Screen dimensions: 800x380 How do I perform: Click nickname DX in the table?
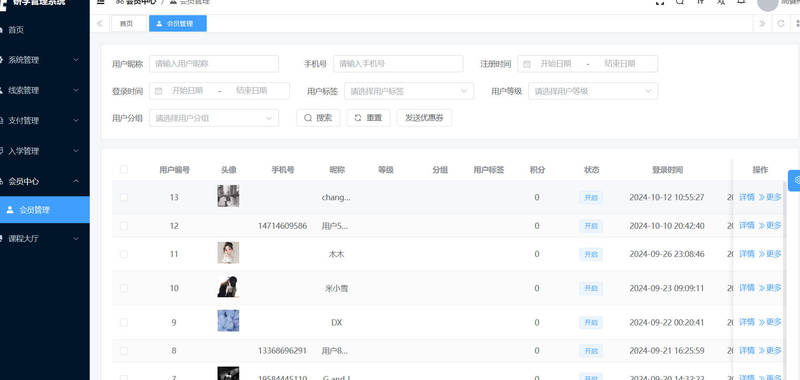pos(336,322)
